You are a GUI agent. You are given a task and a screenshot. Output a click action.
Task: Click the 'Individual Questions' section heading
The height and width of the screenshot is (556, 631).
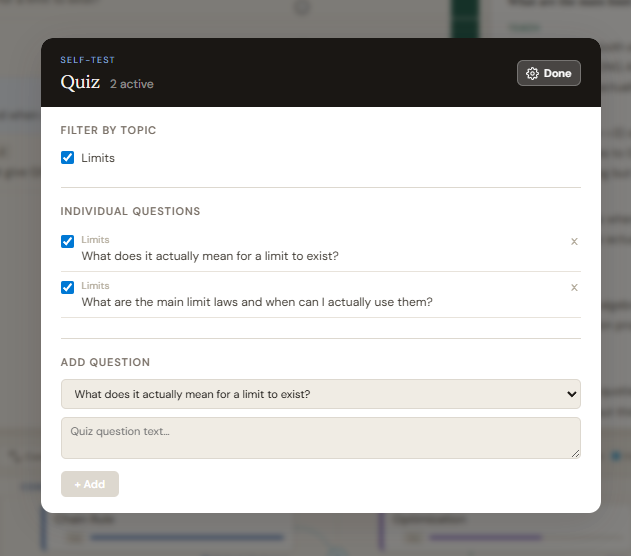tap(130, 211)
